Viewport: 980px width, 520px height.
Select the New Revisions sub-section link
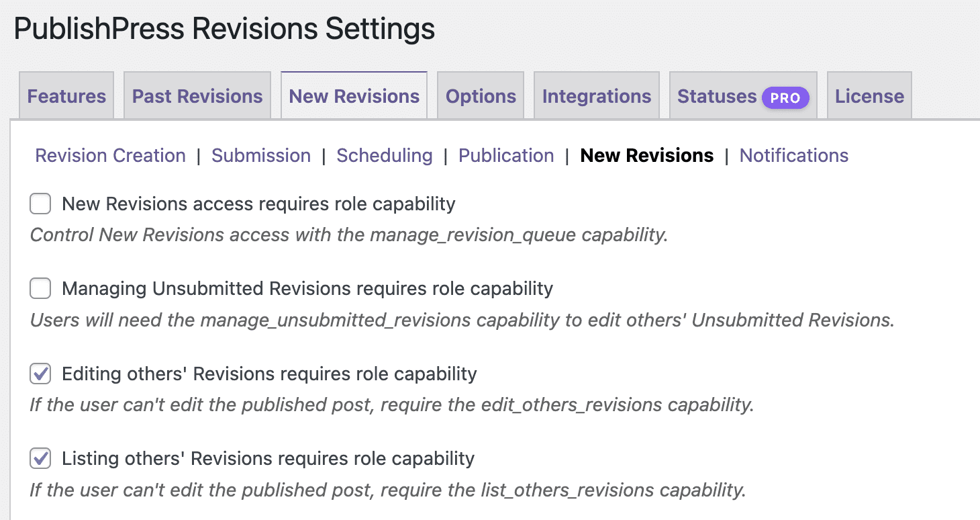646,155
